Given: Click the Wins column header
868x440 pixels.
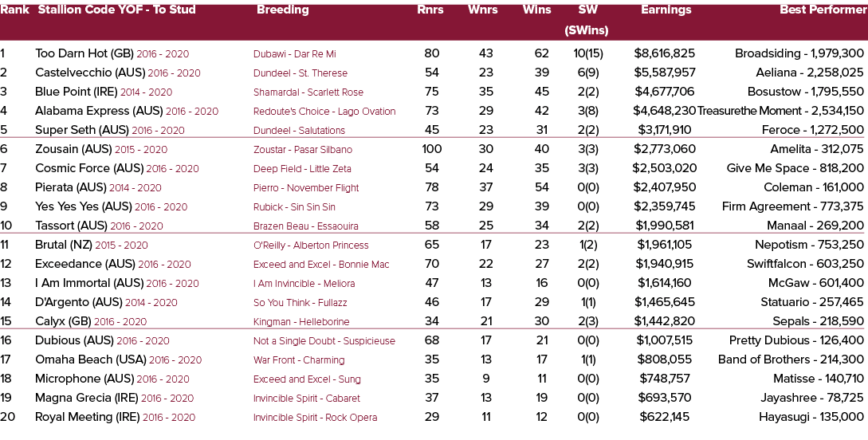Looking at the screenshot, I should 537,10.
